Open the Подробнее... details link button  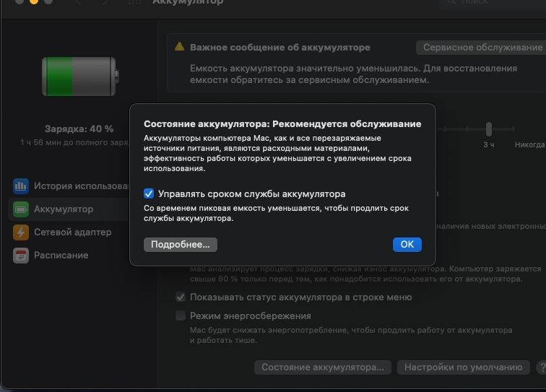point(181,245)
